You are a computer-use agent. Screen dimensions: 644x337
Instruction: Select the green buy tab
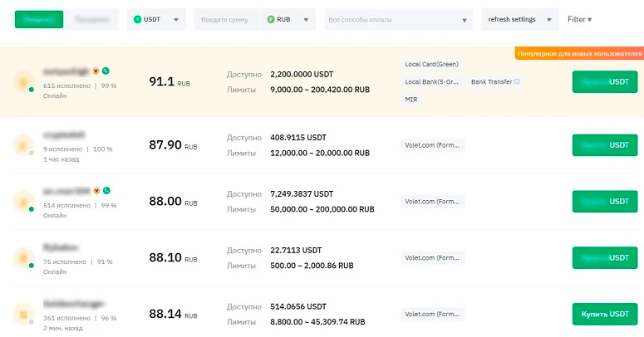coord(38,19)
